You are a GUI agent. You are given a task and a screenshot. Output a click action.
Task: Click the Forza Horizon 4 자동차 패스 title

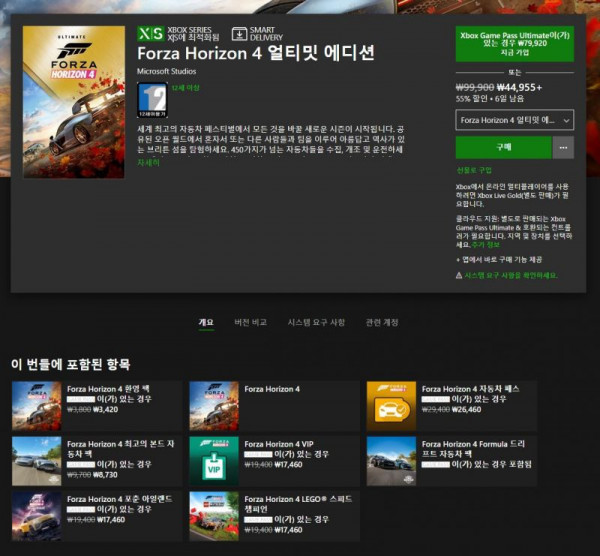471,389
